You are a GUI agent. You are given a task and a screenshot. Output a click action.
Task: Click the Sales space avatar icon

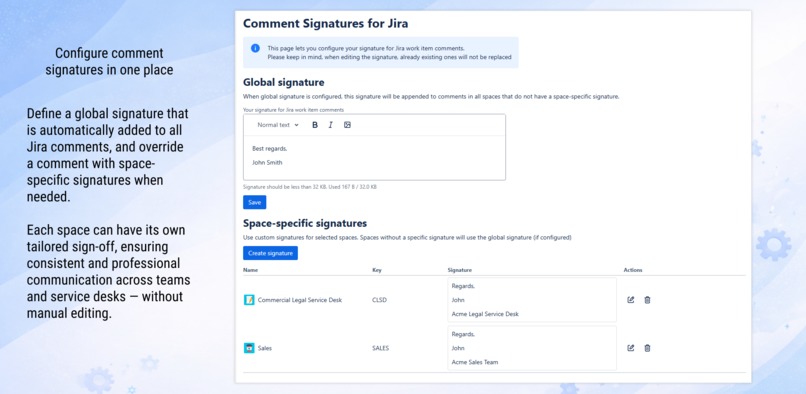click(x=249, y=348)
